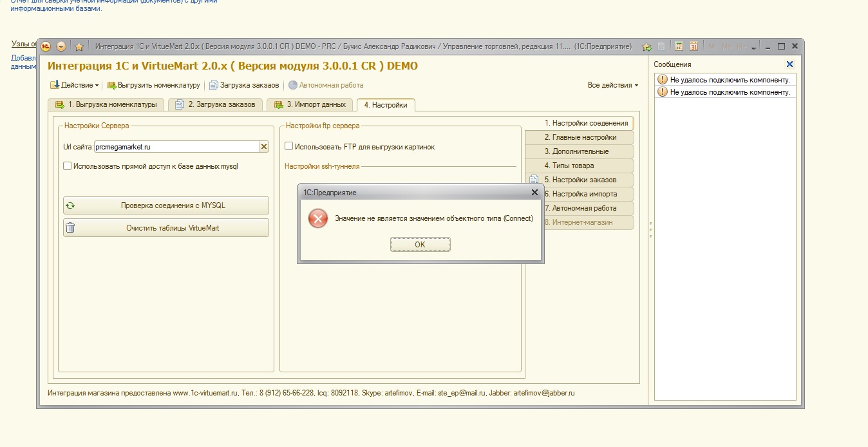Click Выгрузить номенклатуру toolbar button

click(154, 85)
